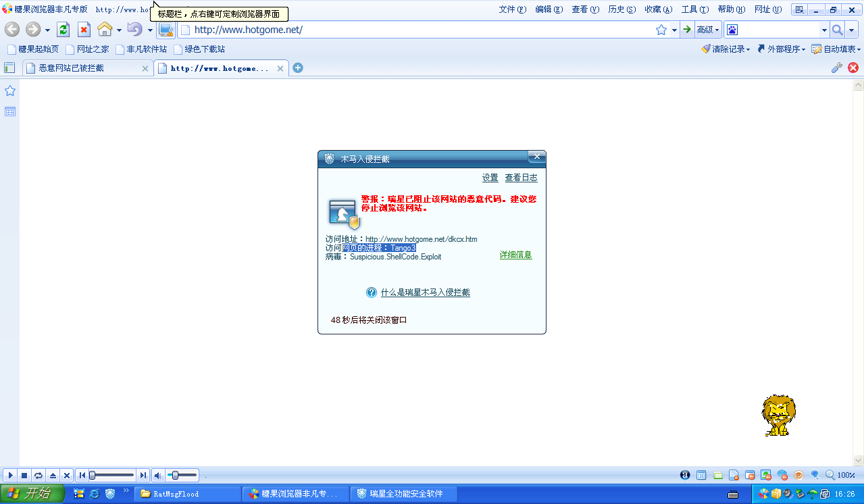
Task: Skip to previous media track
Action: click(82, 476)
